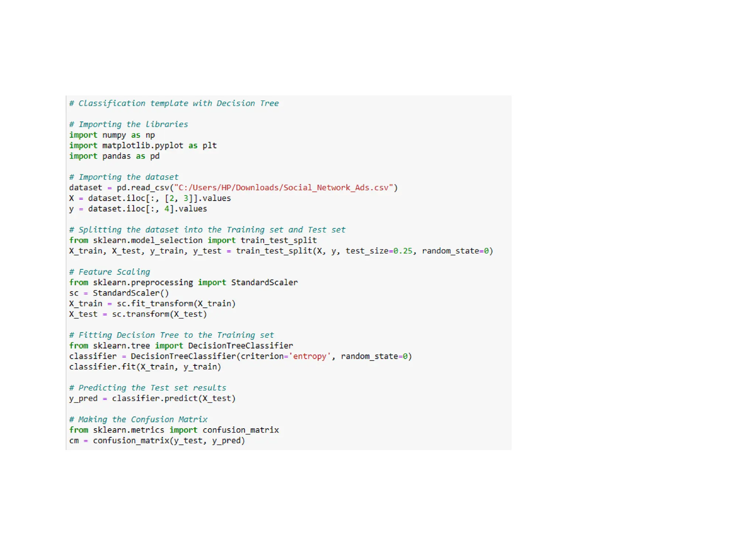Click the test_size=0.25 value
The image size is (756, 535).
379,251
